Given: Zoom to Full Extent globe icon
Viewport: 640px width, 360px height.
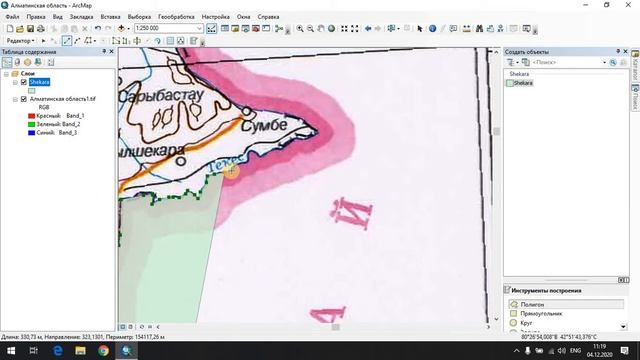Looking at the screenshot, I should coord(331,29).
